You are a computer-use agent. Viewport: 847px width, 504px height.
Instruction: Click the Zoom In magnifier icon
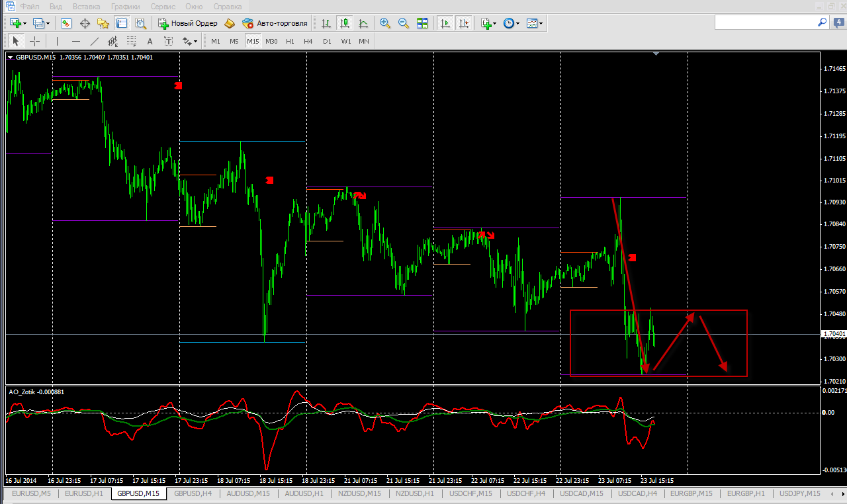point(385,23)
